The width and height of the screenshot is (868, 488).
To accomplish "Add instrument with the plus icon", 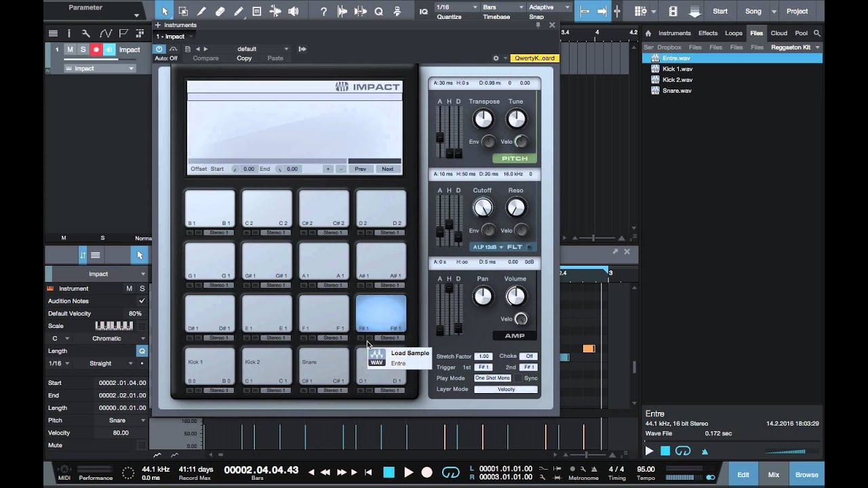I will 158,25.
